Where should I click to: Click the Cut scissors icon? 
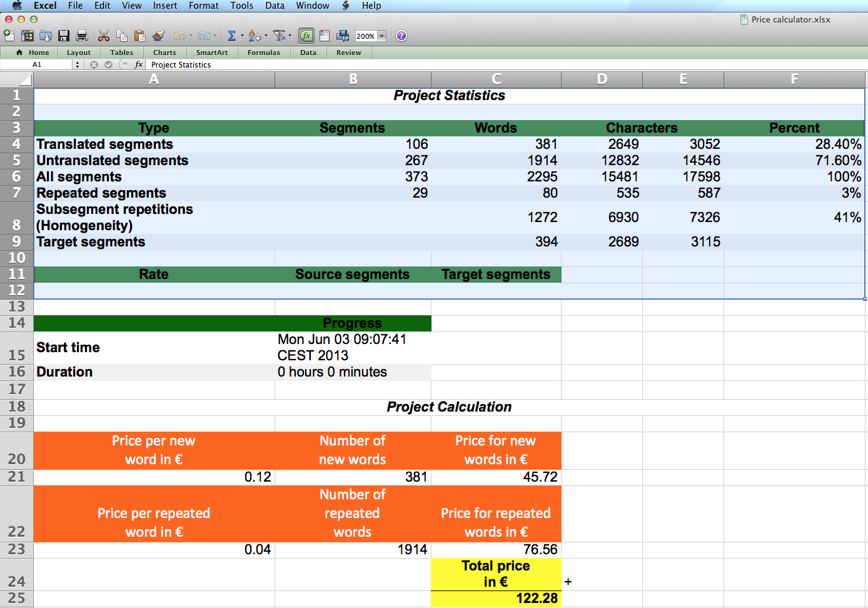click(104, 36)
